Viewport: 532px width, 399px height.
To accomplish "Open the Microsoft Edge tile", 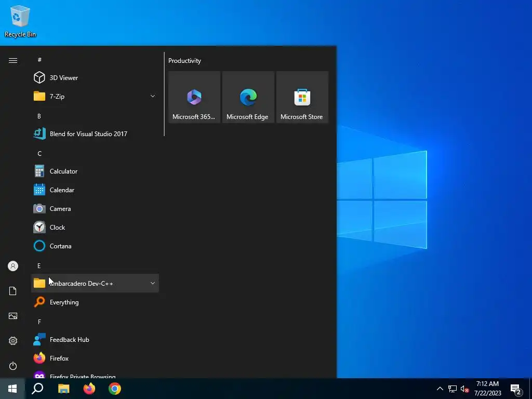I will click(x=248, y=97).
